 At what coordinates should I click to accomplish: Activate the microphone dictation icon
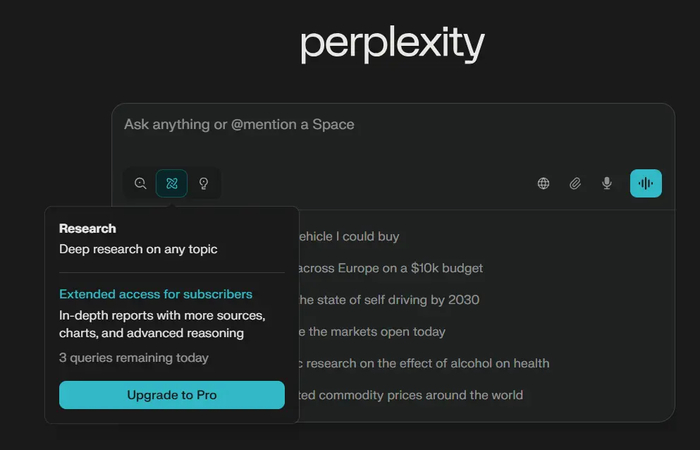coord(606,183)
